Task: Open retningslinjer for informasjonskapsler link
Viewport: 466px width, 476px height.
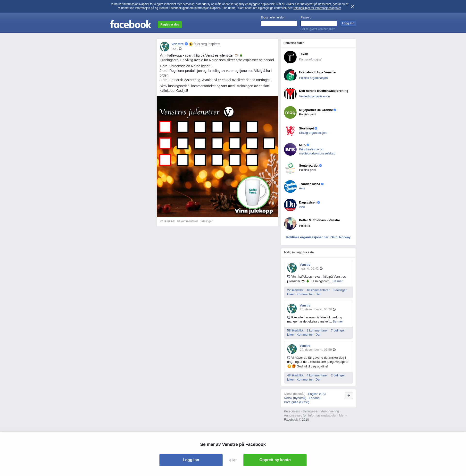Action: [x=317, y=8]
